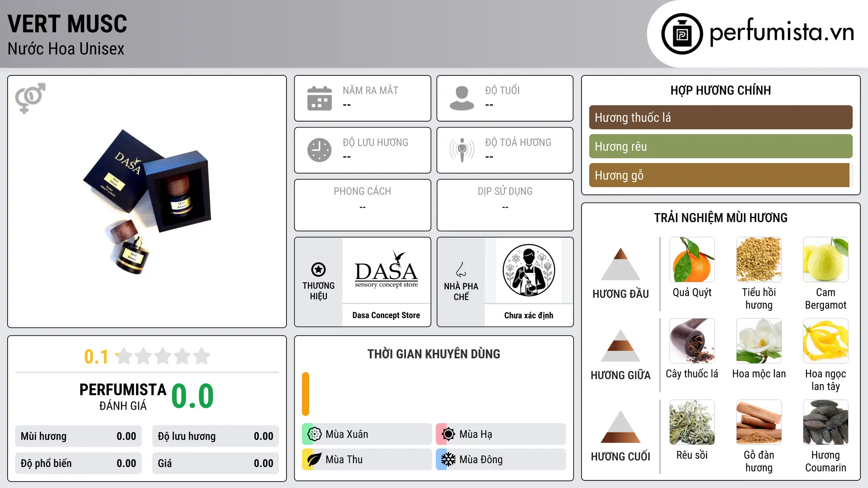Screen dimensions: 868x488
Task: Click the Cam Bergamot note image
Action: pos(826,260)
